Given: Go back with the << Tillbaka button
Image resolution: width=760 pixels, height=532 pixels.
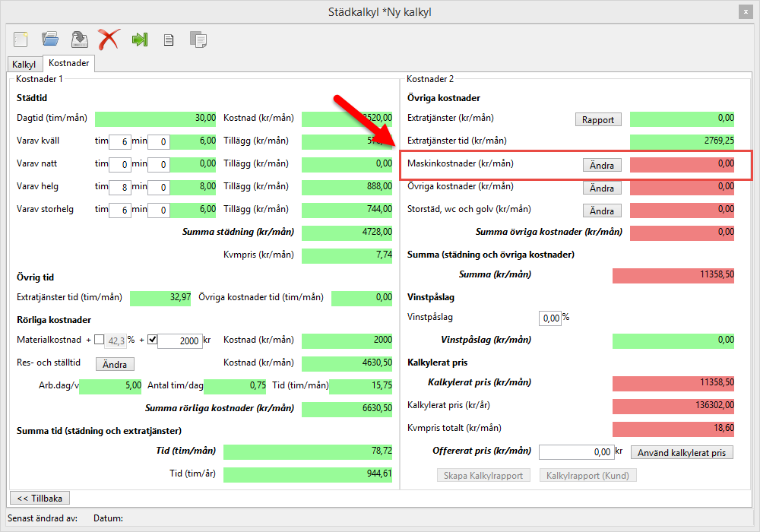Looking at the screenshot, I should click(40, 498).
